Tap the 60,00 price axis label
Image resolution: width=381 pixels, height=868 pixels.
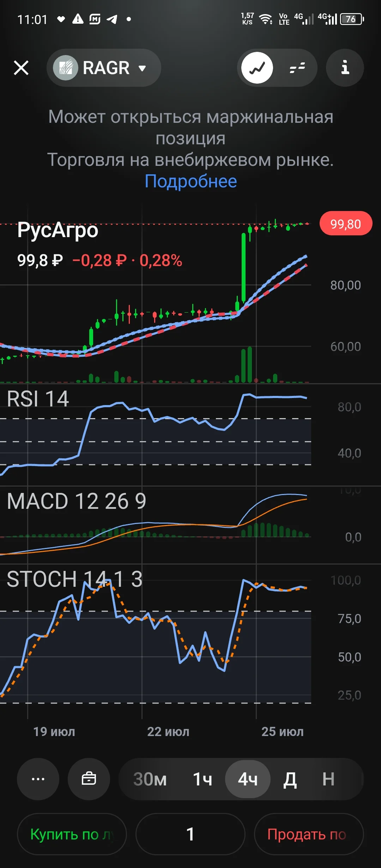pyautogui.click(x=346, y=346)
